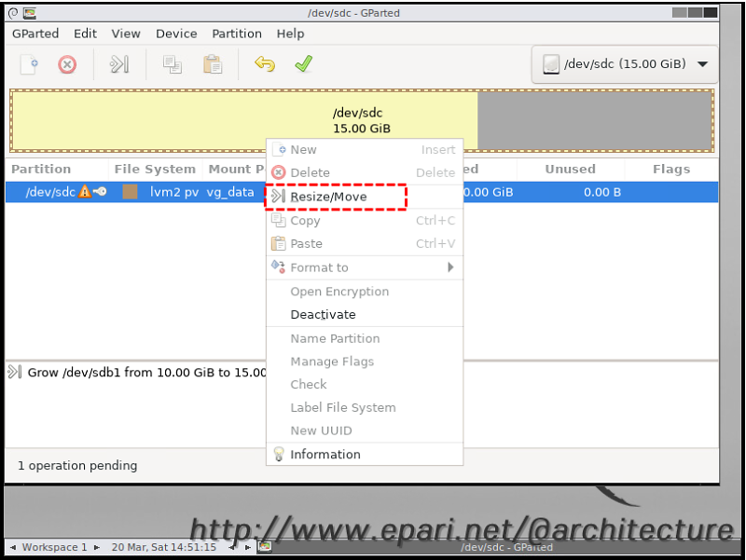Open the GParted menu
This screenshot has height=560, width=746.
[35, 34]
